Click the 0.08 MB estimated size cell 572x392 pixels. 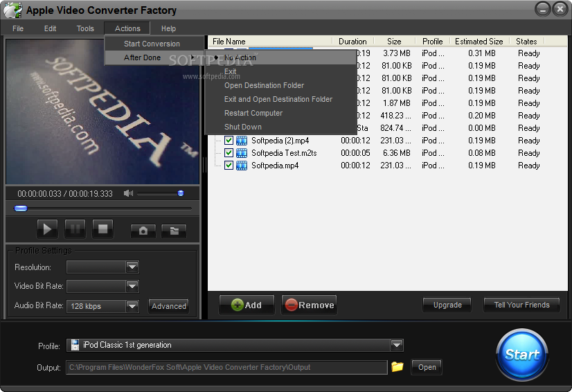[481, 153]
